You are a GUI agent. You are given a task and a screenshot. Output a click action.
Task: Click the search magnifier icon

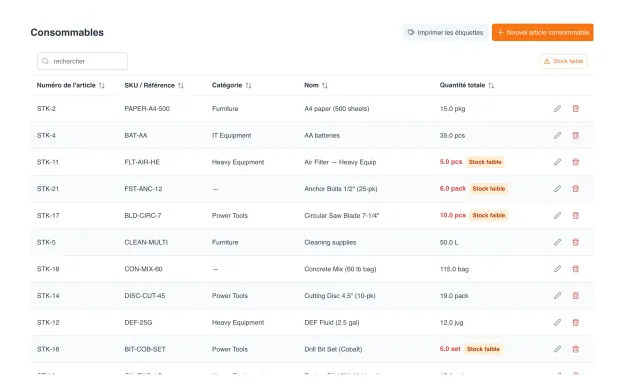[45, 61]
